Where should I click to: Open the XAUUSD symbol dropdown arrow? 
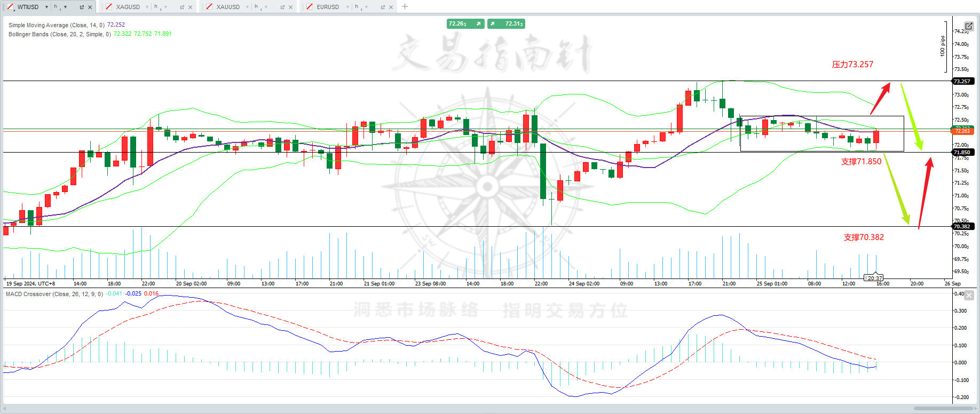point(248,7)
